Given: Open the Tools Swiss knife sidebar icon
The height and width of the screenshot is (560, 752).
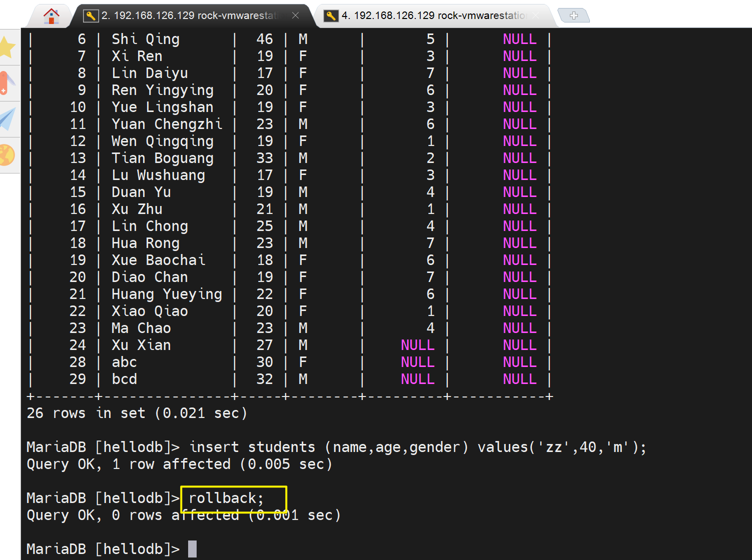Looking at the screenshot, I should pyautogui.click(x=7, y=83).
